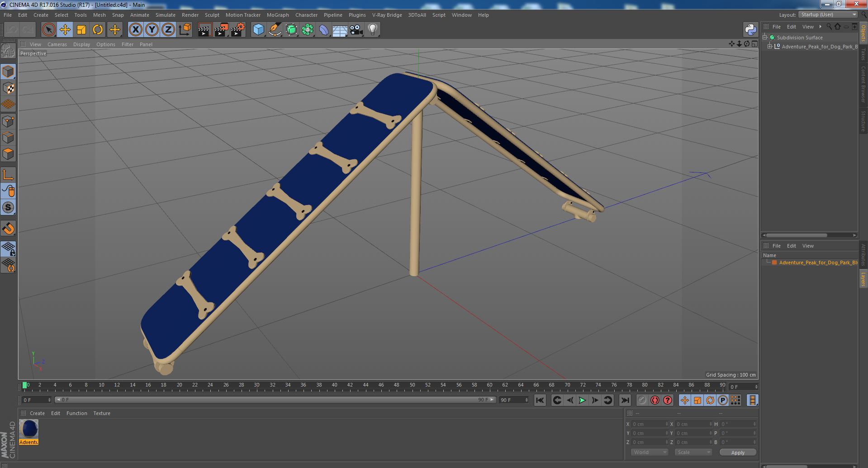Toggle Enable Snap
This screenshot has height=468, width=868.
[x=8, y=229]
